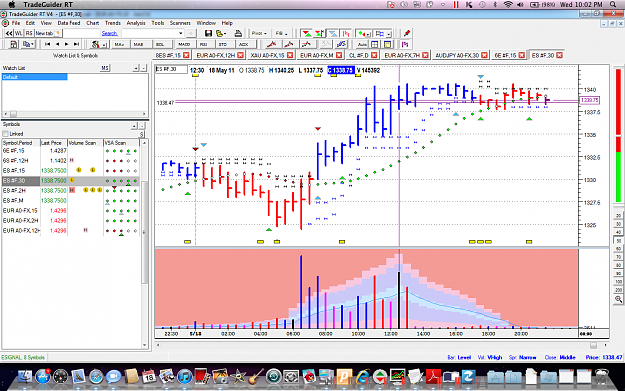
Task: Click the VSA Scan column header
Action: [121, 143]
